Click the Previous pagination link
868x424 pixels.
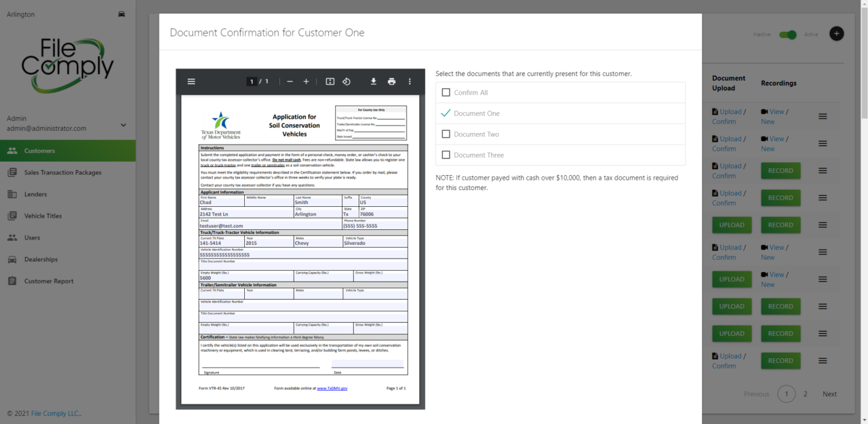coord(756,394)
